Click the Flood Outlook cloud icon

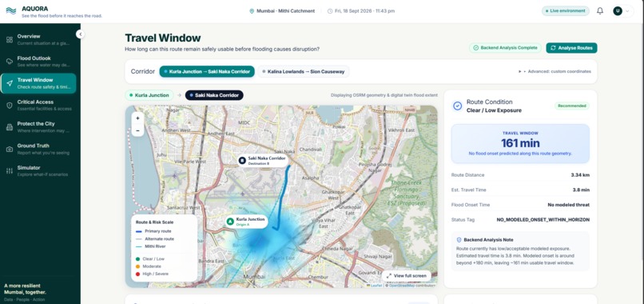point(10,62)
